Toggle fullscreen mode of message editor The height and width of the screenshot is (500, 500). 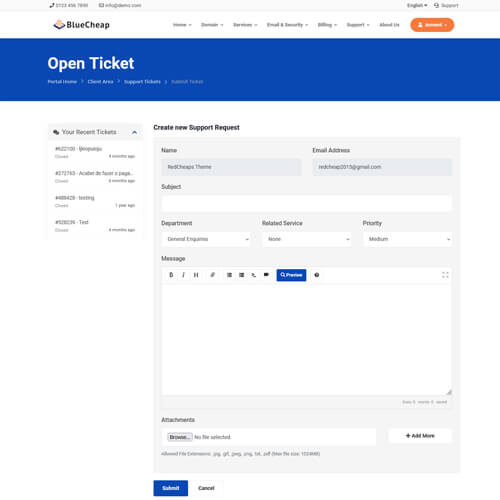[x=445, y=275]
